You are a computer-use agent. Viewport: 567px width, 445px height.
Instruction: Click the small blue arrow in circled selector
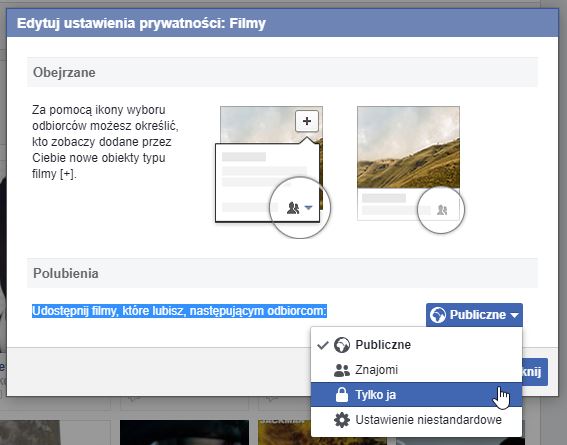click(x=308, y=207)
